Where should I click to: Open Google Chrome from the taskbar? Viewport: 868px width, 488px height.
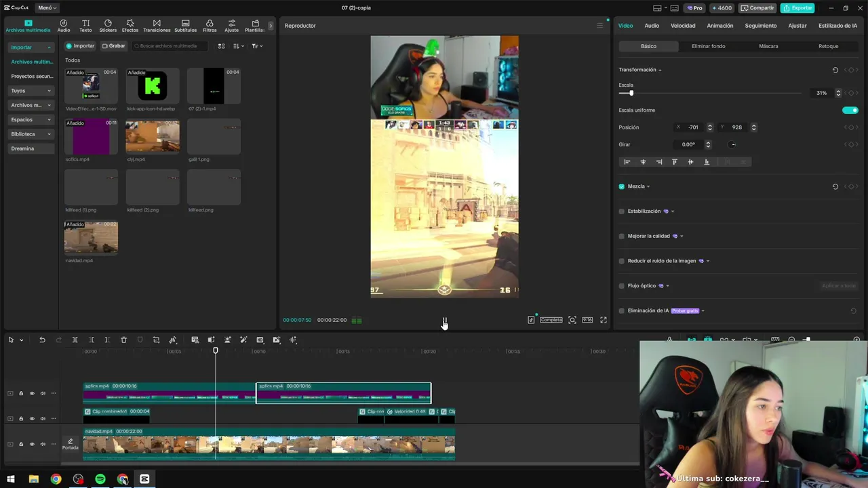[56, 479]
